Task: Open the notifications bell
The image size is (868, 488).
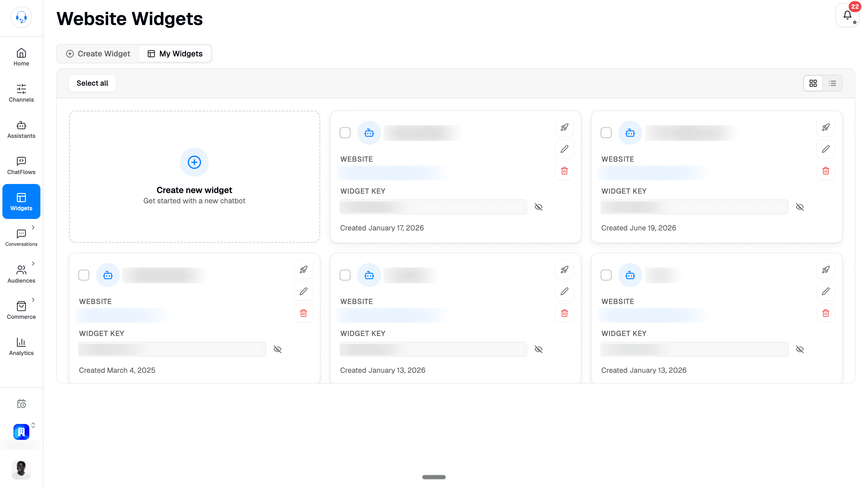Action: click(x=847, y=15)
